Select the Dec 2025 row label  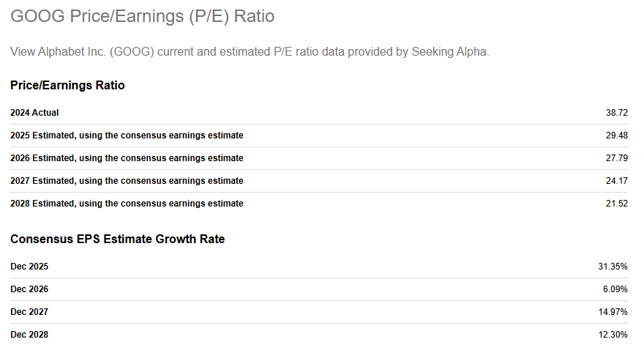[x=29, y=267]
